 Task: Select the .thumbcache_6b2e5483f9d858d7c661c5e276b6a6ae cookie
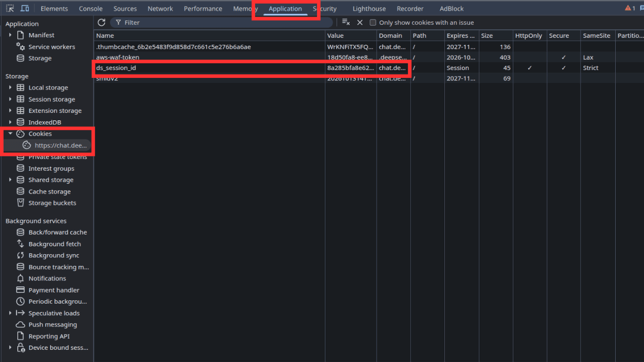(x=174, y=47)
